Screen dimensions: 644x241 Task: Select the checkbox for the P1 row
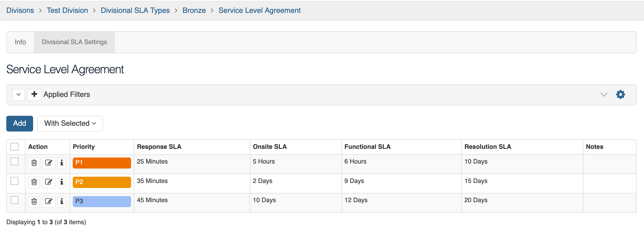[15, 162]
